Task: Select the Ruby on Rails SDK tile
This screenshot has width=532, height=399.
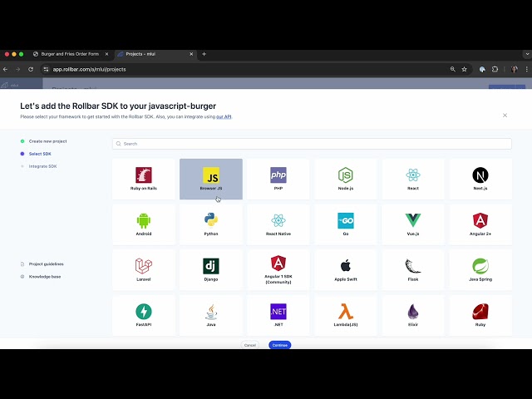Action: (x=144, y=180)
